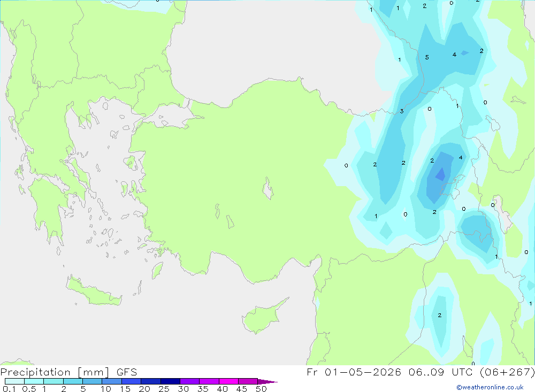Click the island of Crete on the map
The image size is (535, 392).
pyautogui.click(x=93, y=291)
